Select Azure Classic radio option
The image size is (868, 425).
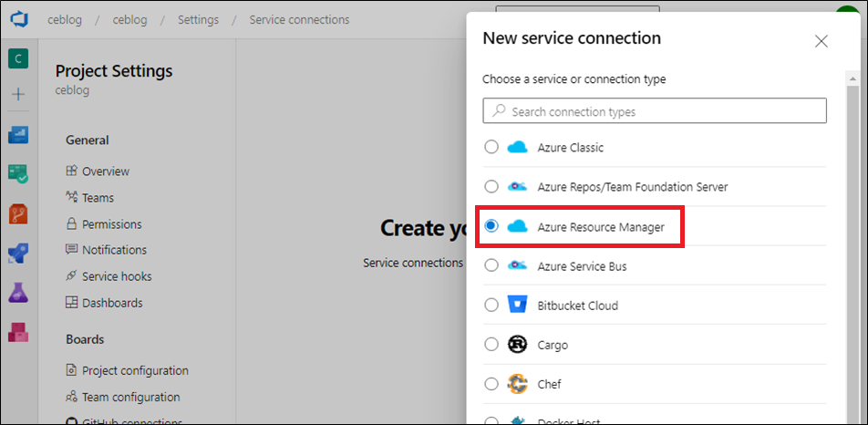click(491, 147)
